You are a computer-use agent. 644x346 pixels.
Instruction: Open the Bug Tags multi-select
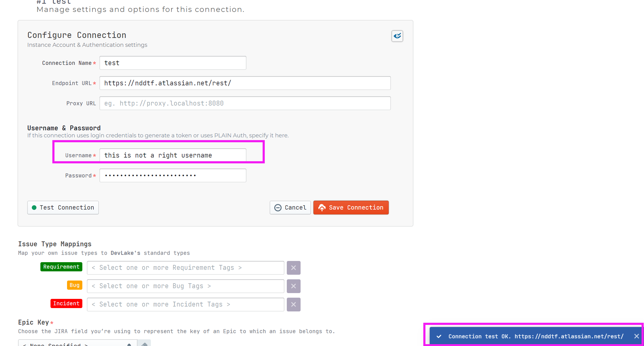pyautogui.click(x=185, y=286)
